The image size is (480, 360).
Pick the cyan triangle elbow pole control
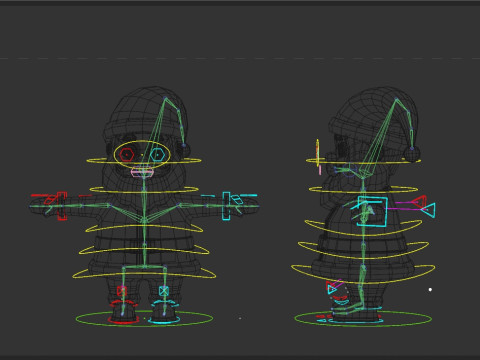[428, 210]
